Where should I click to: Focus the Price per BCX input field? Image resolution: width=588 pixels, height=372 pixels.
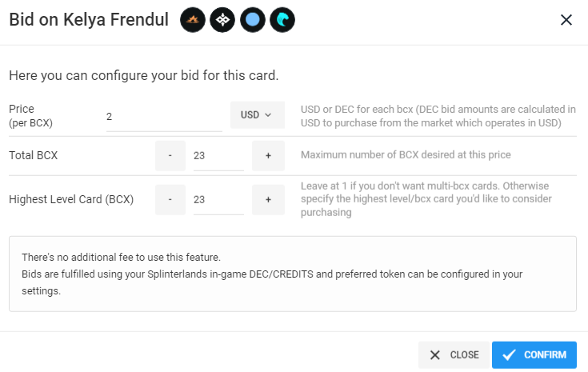164,117
